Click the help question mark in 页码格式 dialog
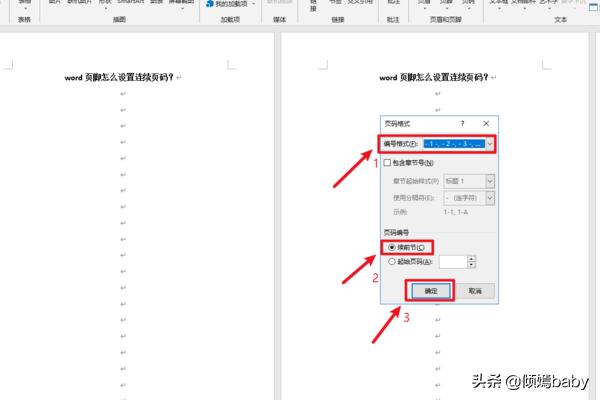Viewport: 600px width, 400px height. tap(462, 123)
